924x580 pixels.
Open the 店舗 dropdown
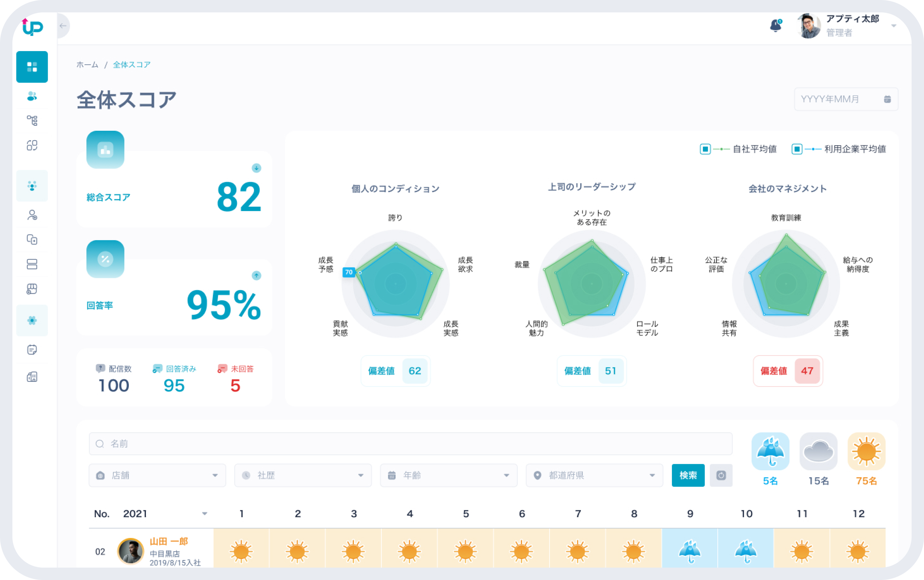coord(157,475)
